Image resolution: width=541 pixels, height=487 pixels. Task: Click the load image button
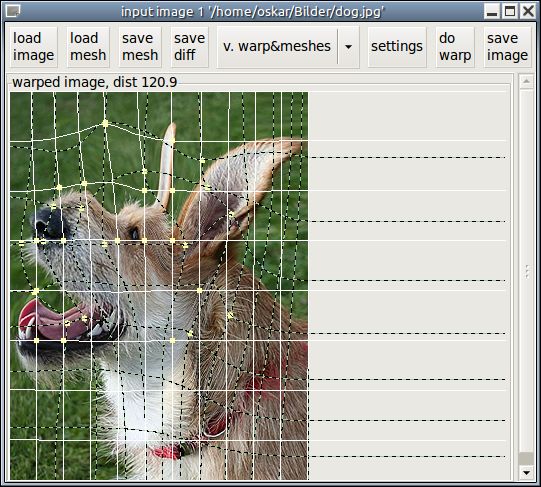pos(33,47)
